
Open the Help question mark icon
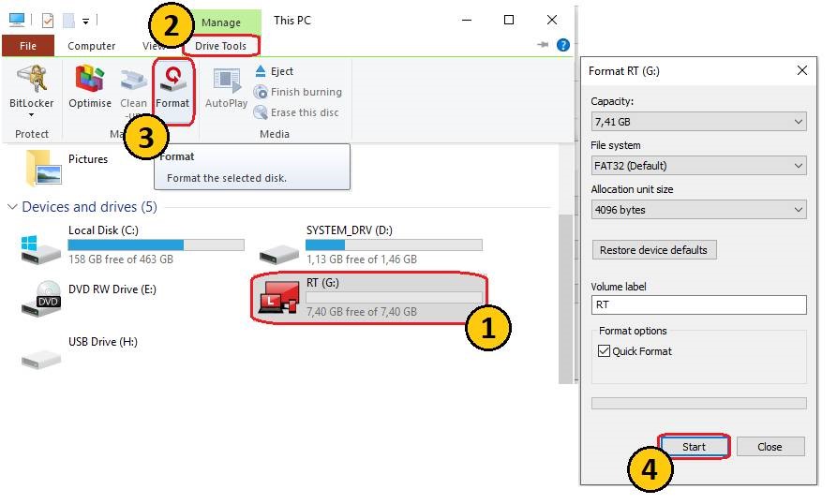(563, 45)
